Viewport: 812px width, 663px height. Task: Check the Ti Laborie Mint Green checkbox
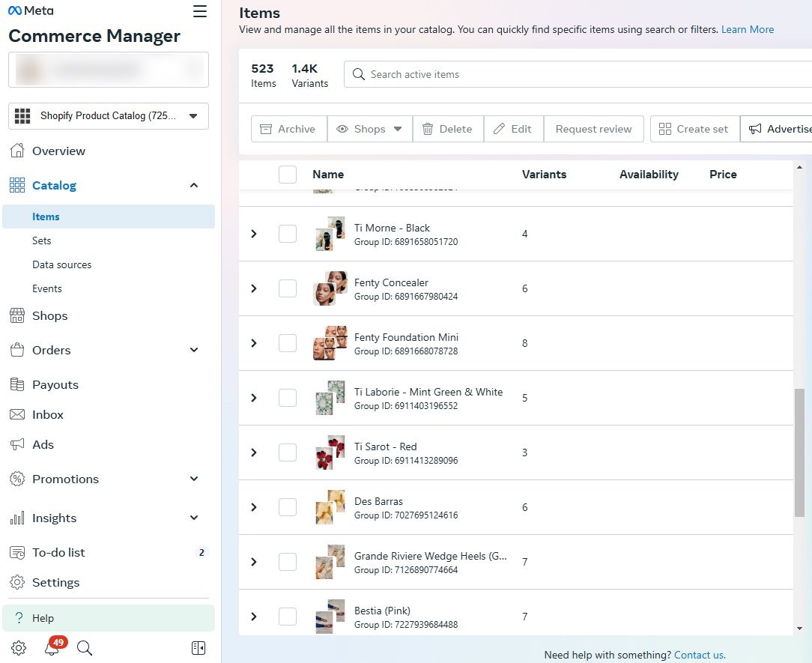(288, 398)
